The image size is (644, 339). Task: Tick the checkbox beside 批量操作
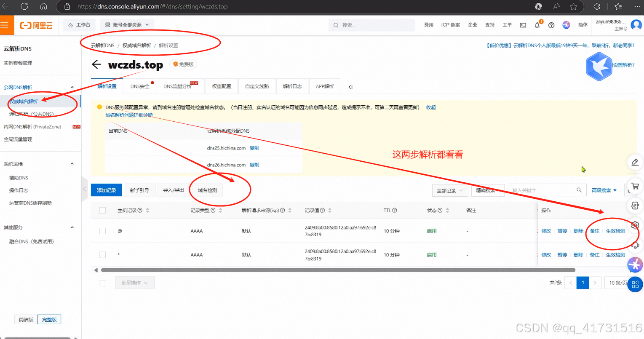point(103,283)
